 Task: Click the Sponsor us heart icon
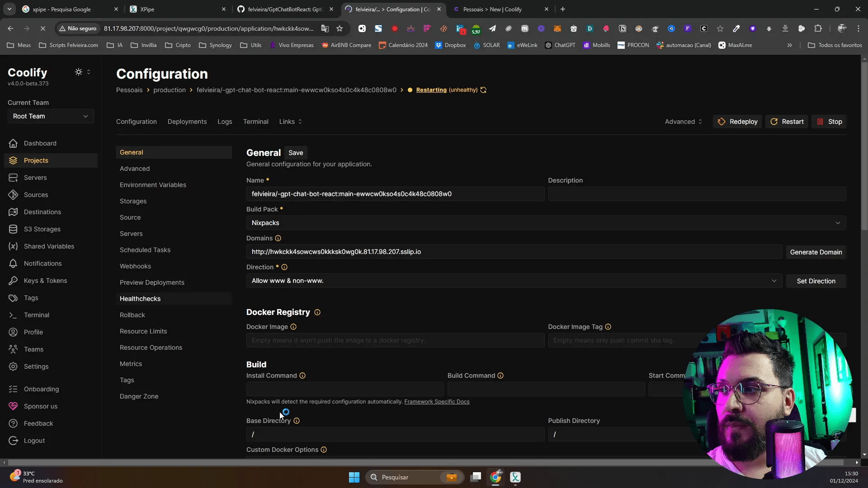pos(13,406)
